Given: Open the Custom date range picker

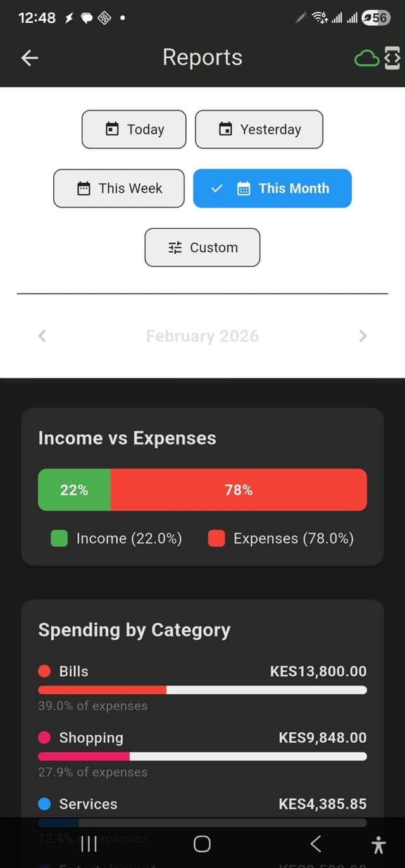Looking at the screenshot, I should pyautogui.click(x=202, y=247).
